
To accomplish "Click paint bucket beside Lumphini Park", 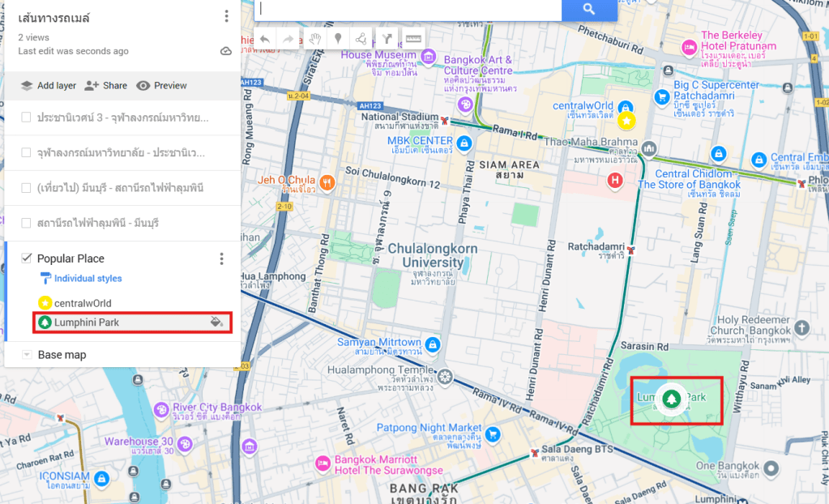I will click(x=216, y=322).
